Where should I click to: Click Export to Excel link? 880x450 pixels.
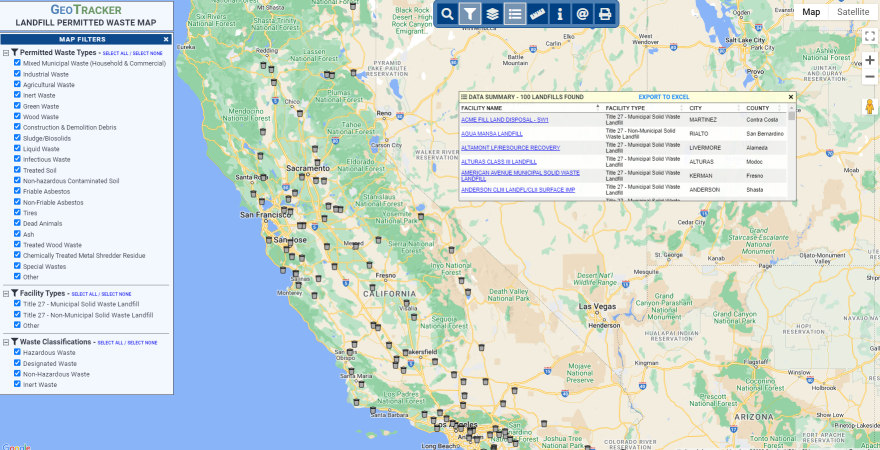tap(664, 97)
